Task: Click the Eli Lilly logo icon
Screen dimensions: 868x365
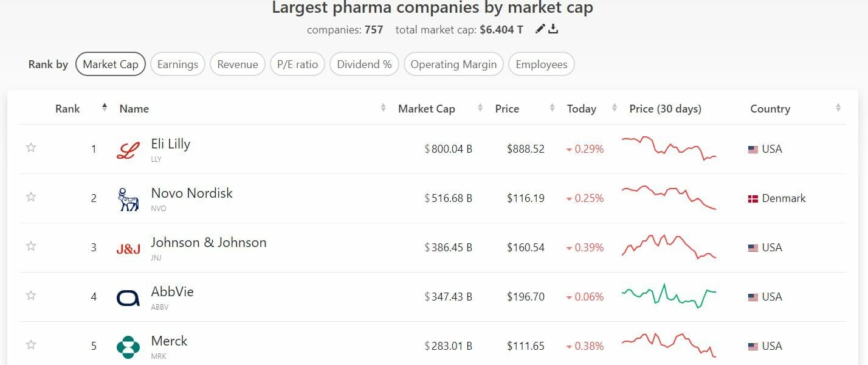Action: [x=128, y=150]
